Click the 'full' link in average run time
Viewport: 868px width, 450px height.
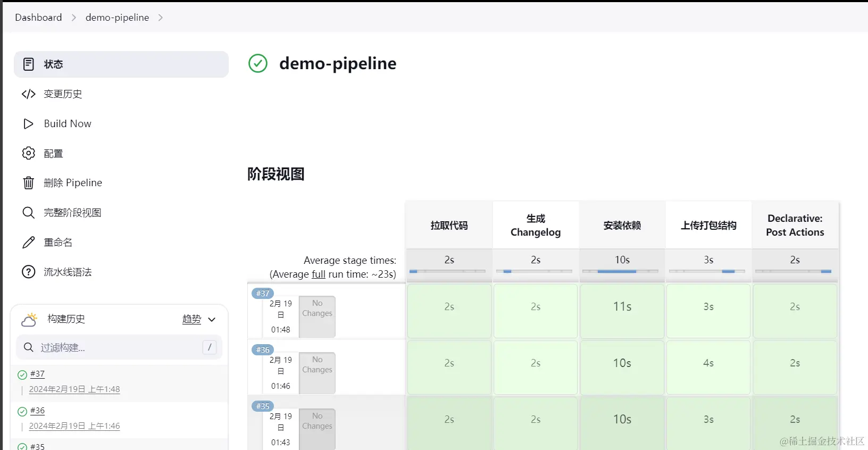click(319, 274)
